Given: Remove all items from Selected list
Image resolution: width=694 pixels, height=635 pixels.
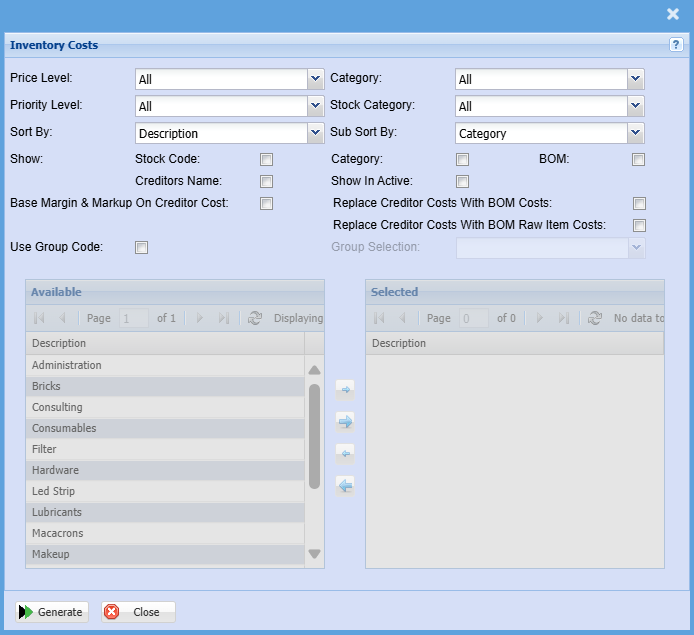Looking at the screenshot, I should [345, 486].
